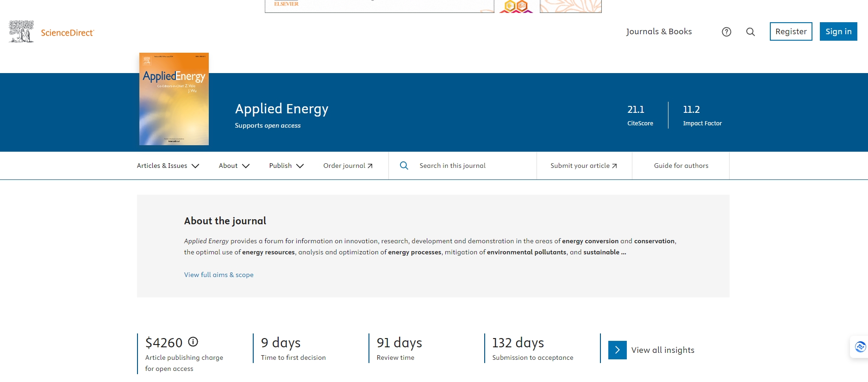Click the 21.1 CiteScore metric
This screenshot has width=868, height=382.
coord(640,115)
